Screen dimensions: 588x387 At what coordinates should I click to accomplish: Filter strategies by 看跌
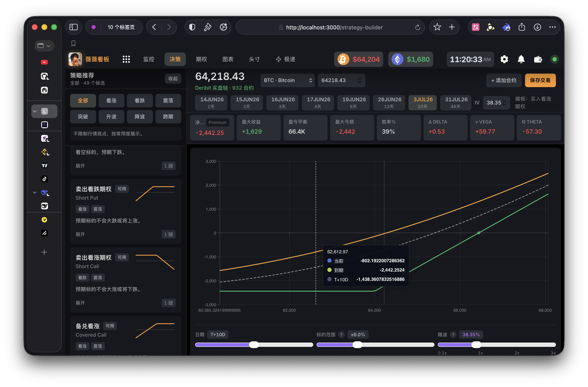140,101
